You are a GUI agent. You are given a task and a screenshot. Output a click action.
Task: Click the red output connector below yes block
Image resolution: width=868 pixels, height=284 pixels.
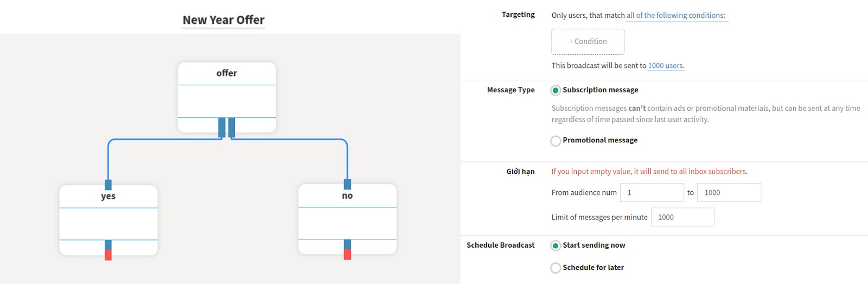(x=108, y=255)
